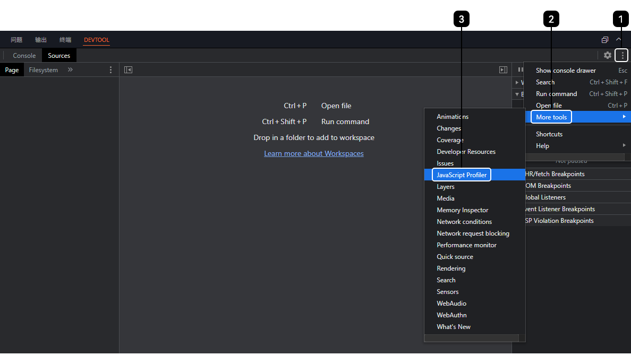Expand XHR/fetch Breakpoints section

(x=578, y=174)
